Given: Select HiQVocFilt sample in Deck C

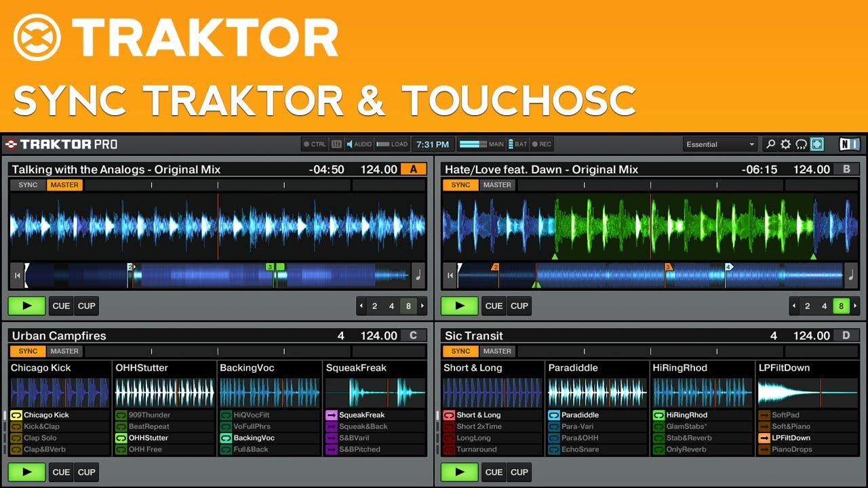Looking at the screenshot, I should pos(270,415).
